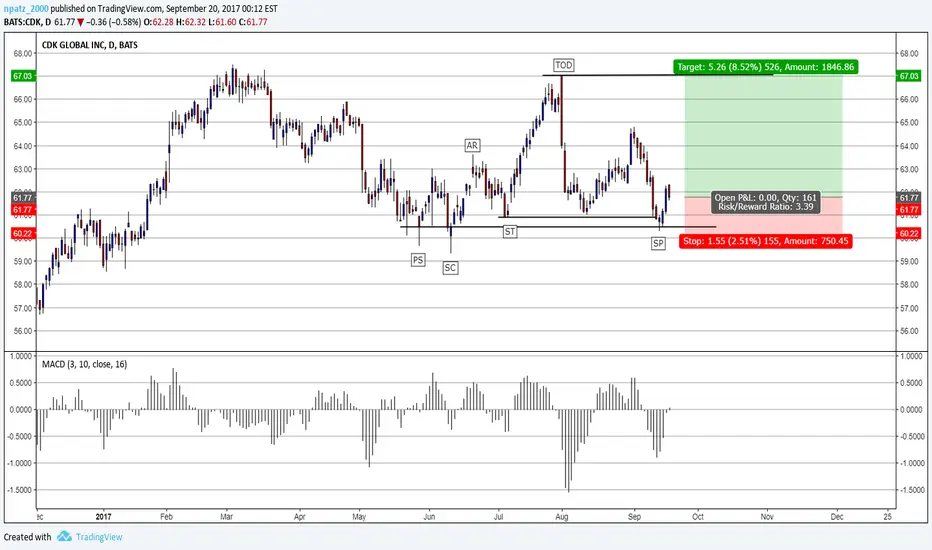The image size is (932, 550).
Task: Click the Jun date on time axis
Action: [x=429, y=517]
